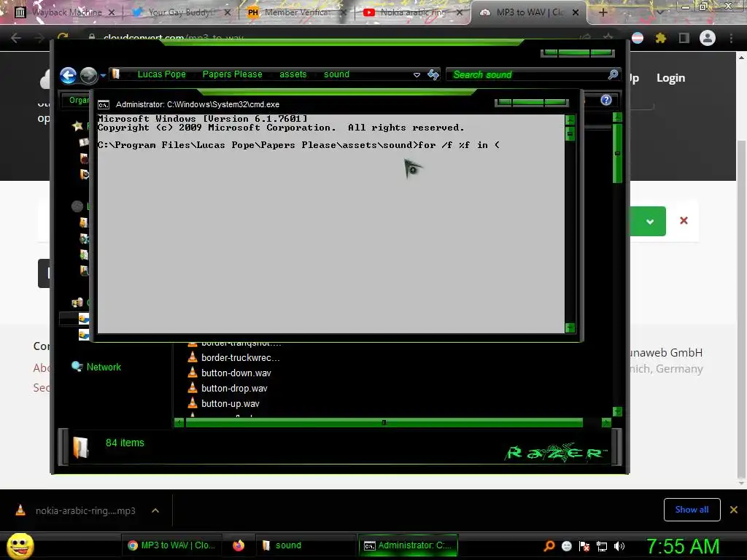Select the sound breadcrumb
The height and width of the screenshot is (560, 747).
point(336,74)
